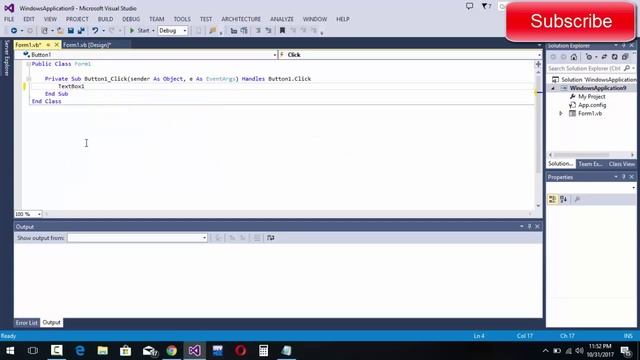Click the bookmark toggle icon in toolbar
Image resolution: width=640 pixels, height=360 pixels.
tap(282, 31)
